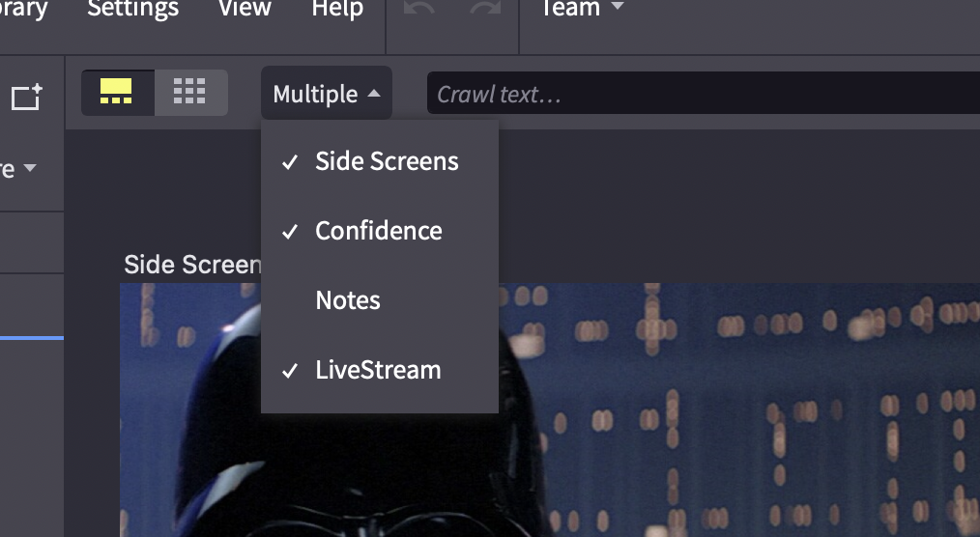Switch to single screen layout view
980x537 pixels.
[117, 93]
